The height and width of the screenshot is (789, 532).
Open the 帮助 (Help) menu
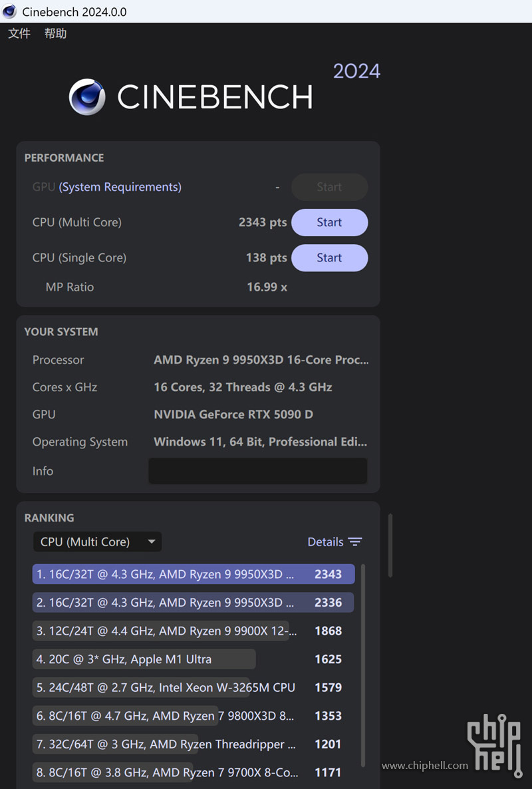coord(56,33)
